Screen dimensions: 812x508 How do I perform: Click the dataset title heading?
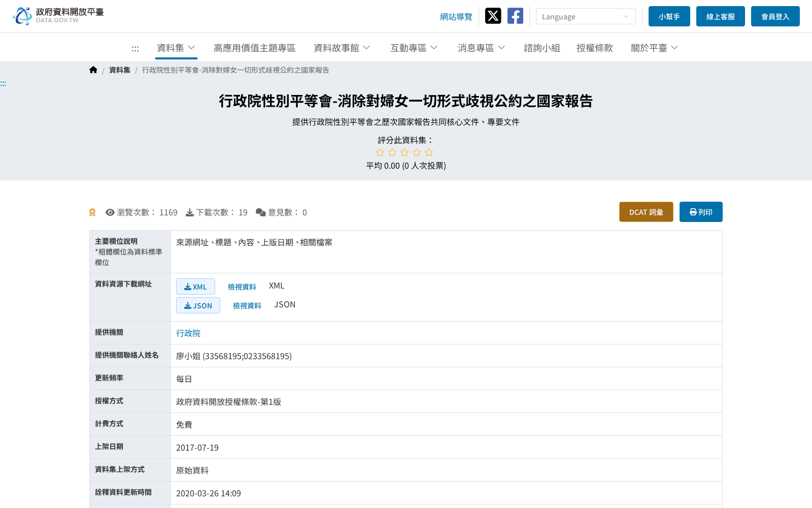coord(406,101)
